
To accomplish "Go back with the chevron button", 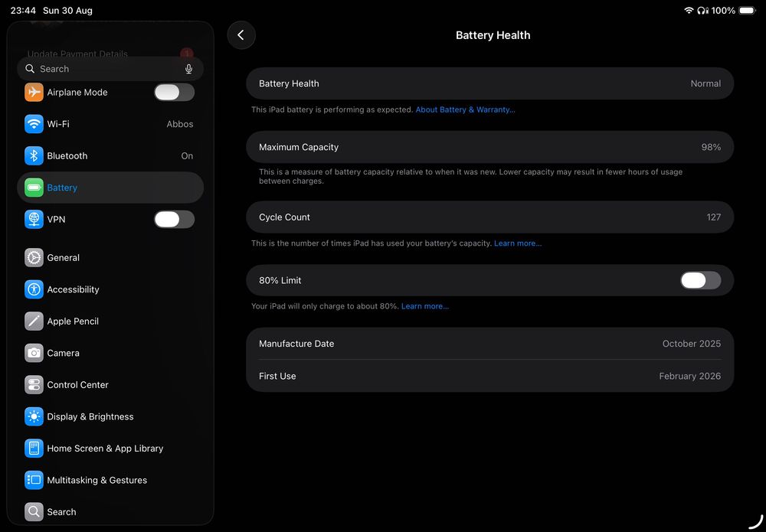I will click(241, 35).
